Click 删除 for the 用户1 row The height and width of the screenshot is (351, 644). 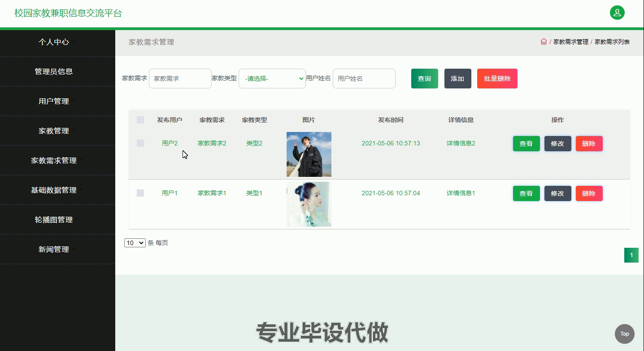coord(589,193)
